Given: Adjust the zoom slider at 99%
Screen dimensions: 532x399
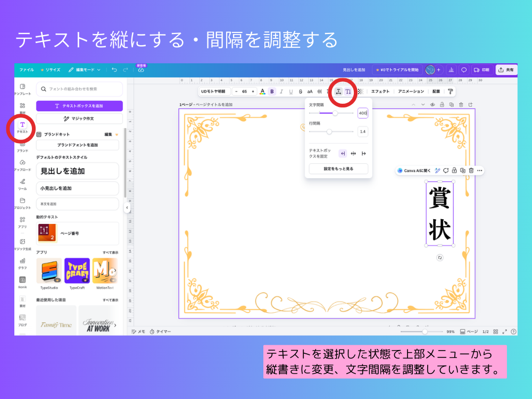Looking at the screenshot, I should (422, 331).
